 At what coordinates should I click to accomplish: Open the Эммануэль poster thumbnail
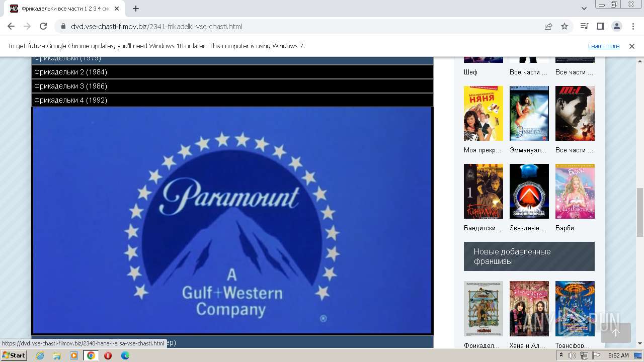[529, 113]
